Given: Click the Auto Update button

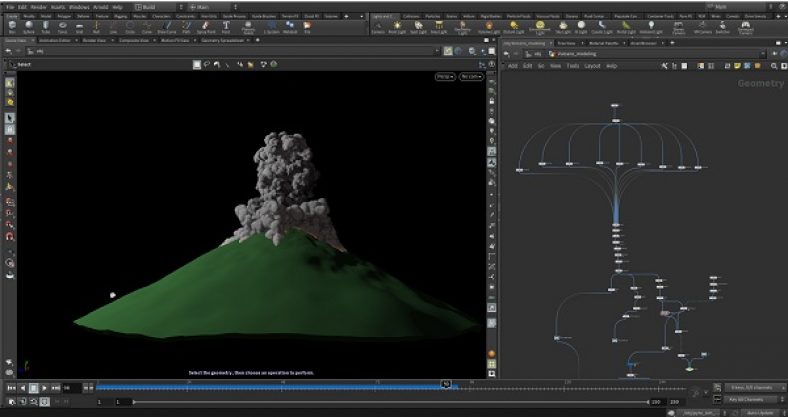Looking at the screenshot, I should (x=760, y=411).
